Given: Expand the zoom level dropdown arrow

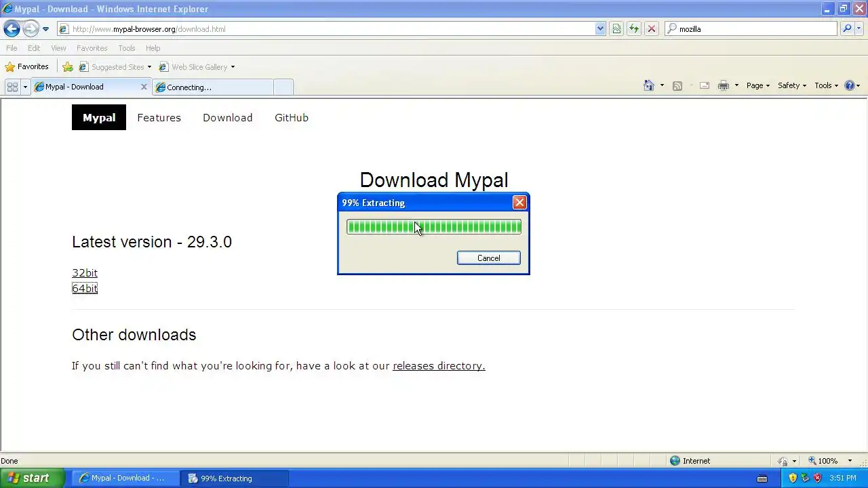Looking at the screenshot, I should tap(850, 461).
